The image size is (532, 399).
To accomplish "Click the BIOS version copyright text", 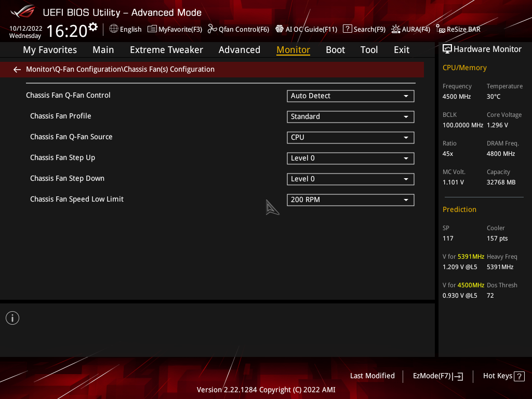I will [266, 390].
